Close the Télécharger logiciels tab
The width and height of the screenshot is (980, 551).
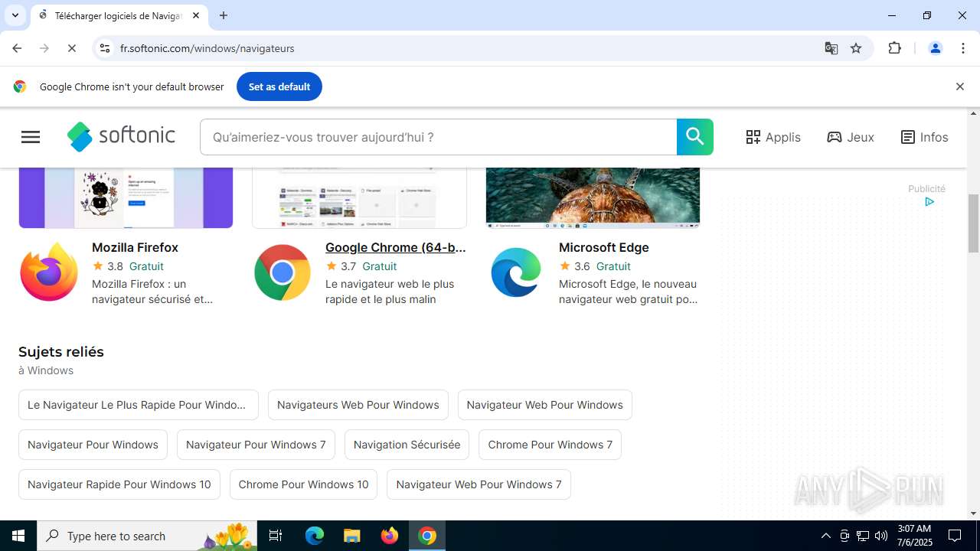(196, 15)
